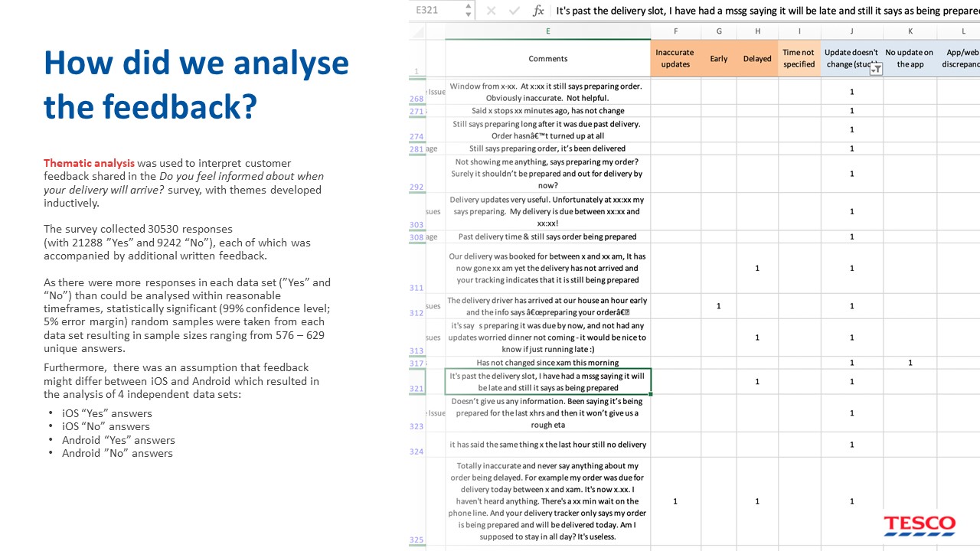Select column G header
Viewport: 980px width, 551px height.
pyautogui.click(x=719, y=31)
